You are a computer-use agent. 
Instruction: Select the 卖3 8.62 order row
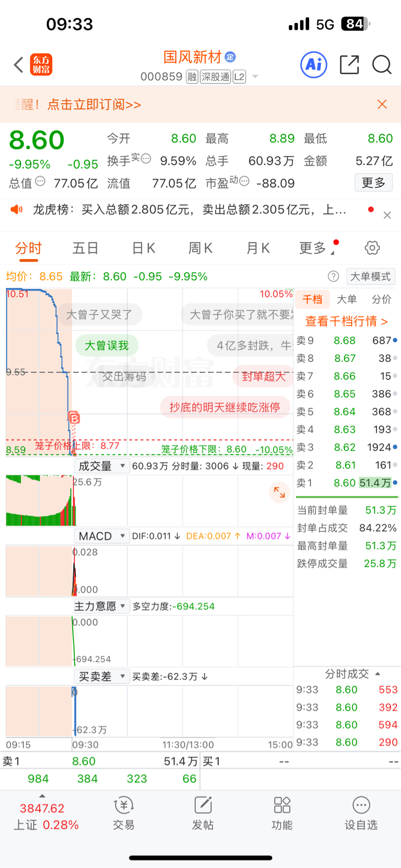click(x=347, y=448)
